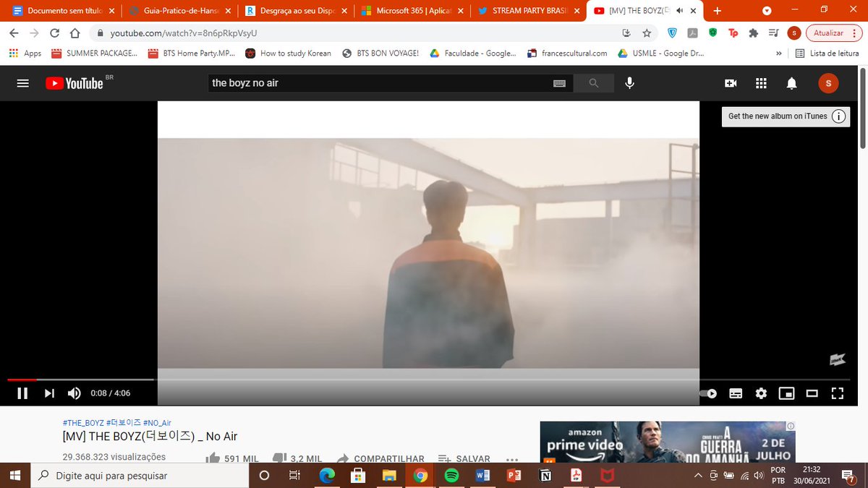Click the Atualizar update button
This screenshot has height=488, width=868.
(x=834, y=33)
